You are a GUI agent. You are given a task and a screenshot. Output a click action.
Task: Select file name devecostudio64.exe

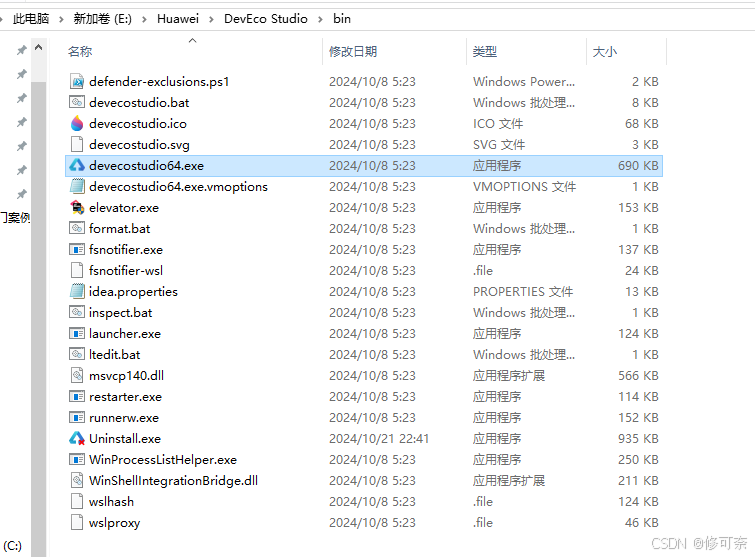tap(146, 166)
